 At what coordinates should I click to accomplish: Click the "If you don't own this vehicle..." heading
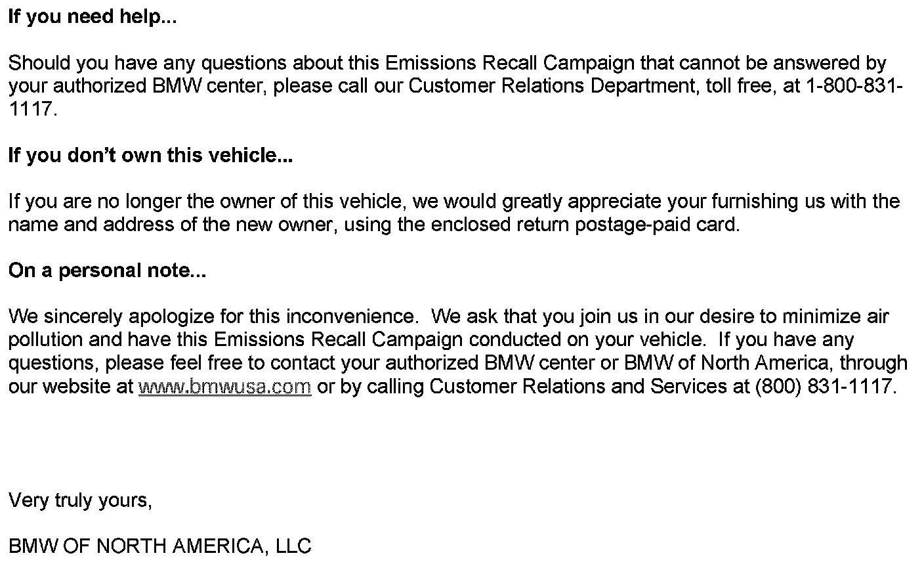coord(150,156)
